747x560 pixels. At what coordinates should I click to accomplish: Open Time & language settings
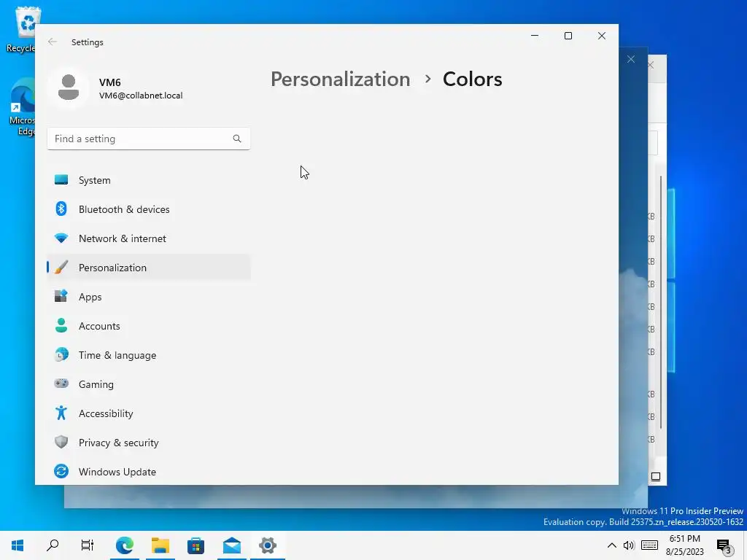(149, 355)
